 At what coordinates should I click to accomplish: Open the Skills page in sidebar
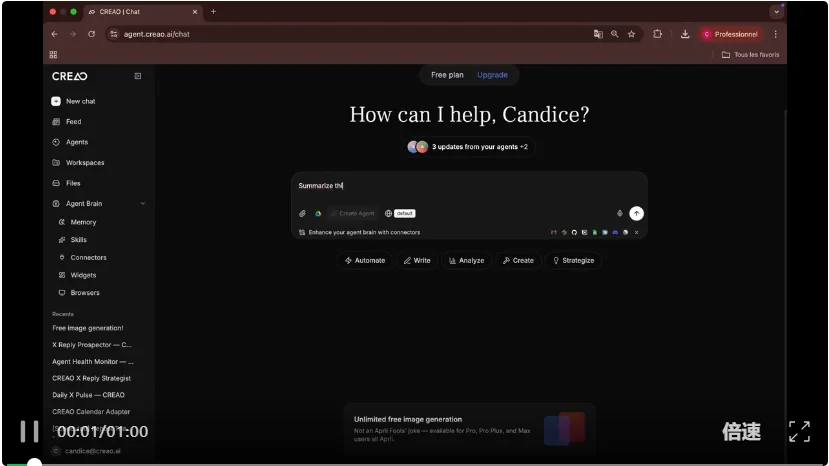[x=78, y=240]
